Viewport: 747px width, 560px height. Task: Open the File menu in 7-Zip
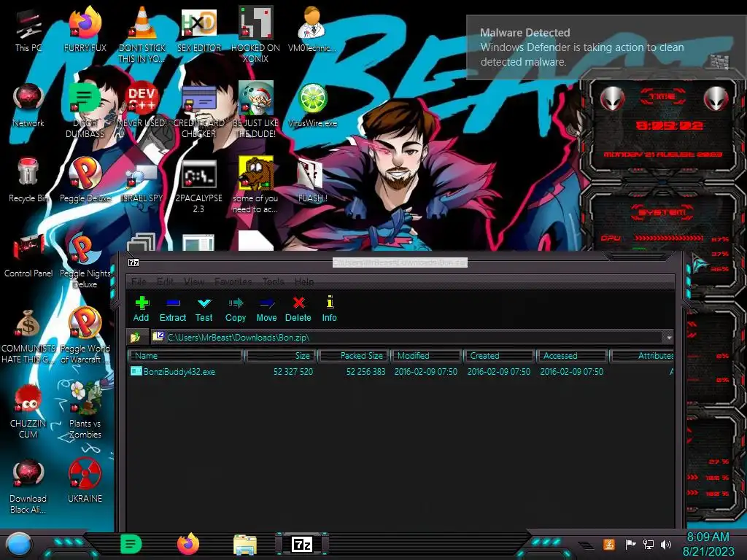tap(139, 281)
